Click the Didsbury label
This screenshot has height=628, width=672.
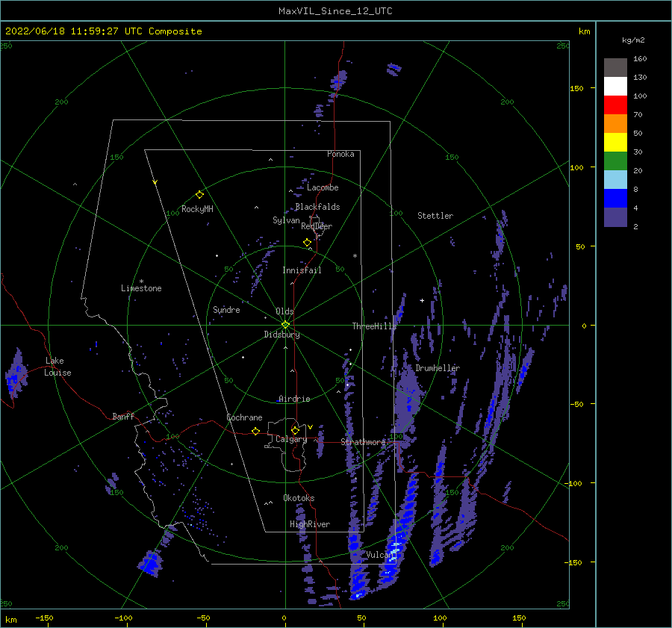pyautogui.click(x=282, y=335)
